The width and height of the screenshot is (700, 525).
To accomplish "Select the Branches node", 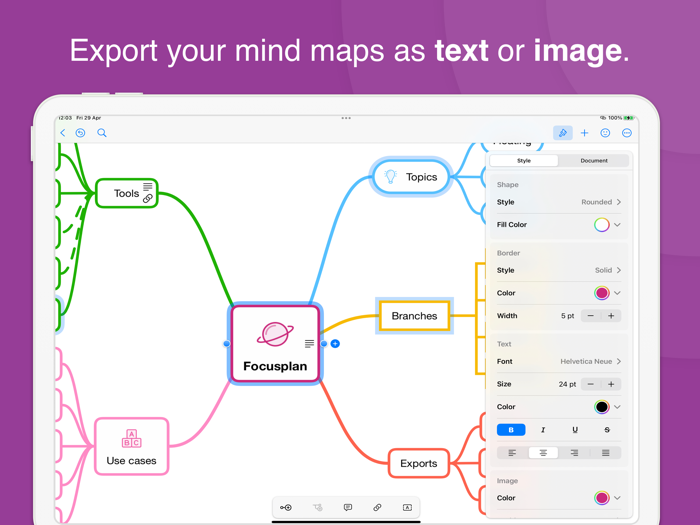I will [414, 316].
